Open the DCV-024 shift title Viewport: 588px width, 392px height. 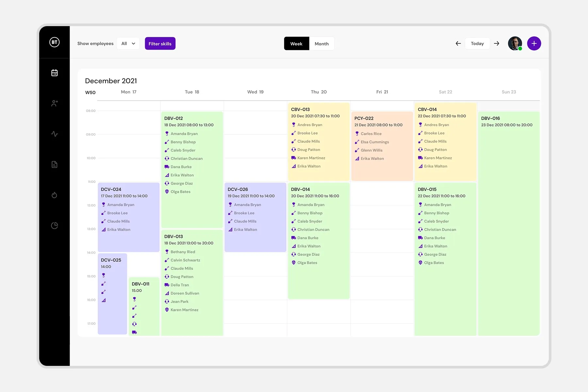[111, 189]
